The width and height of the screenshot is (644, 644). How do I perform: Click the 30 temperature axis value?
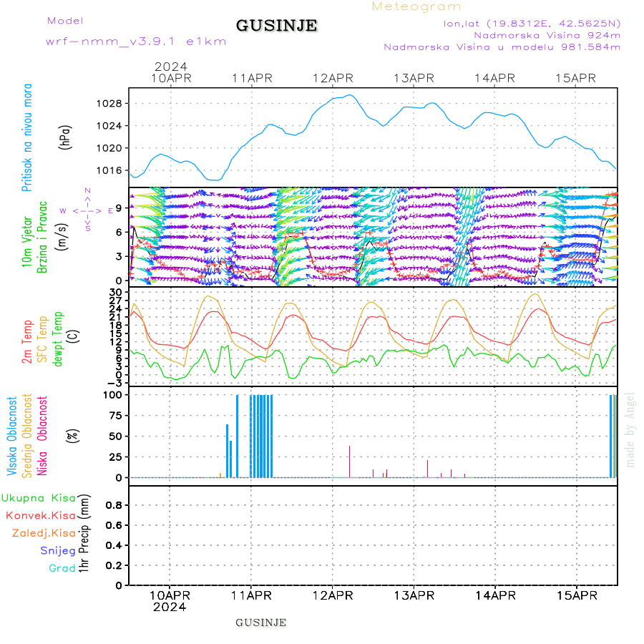[x=116, y=293]
